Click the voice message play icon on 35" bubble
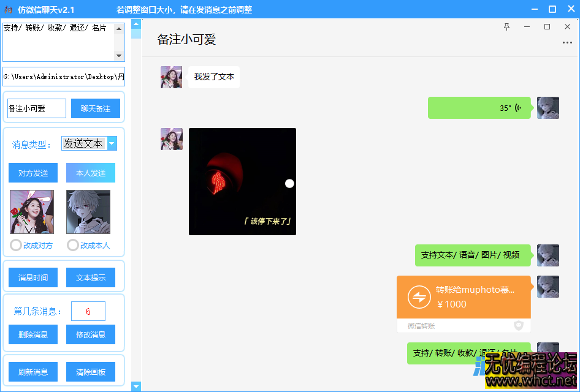 click(x=519, y=107)
